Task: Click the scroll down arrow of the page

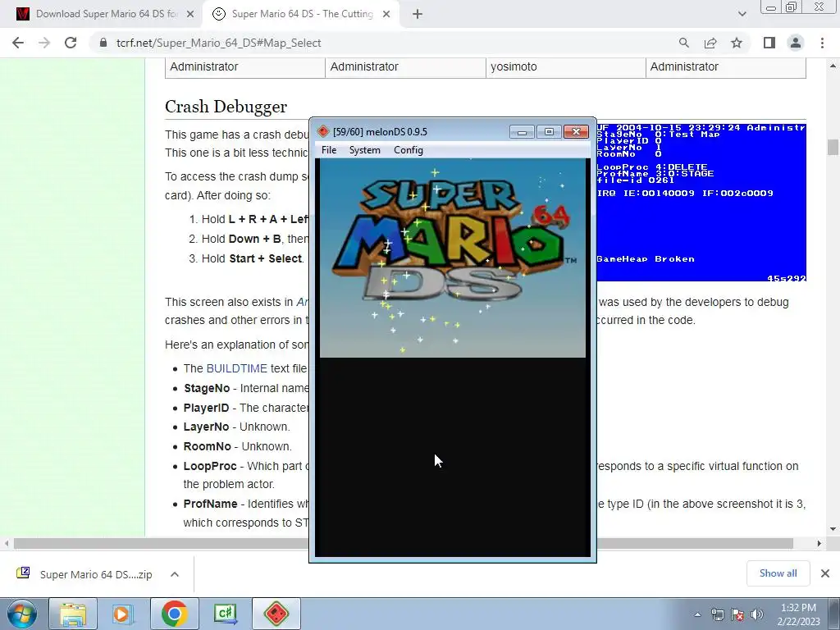Action: (833, 529)
